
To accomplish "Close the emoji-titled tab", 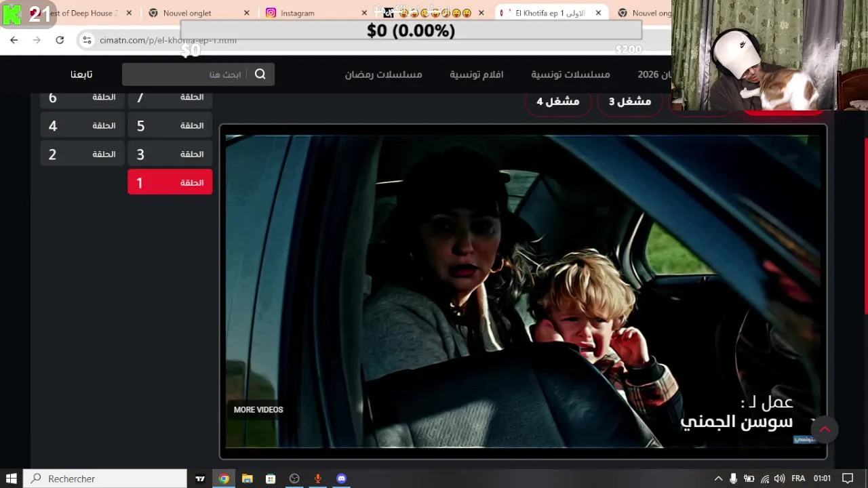I will (x=481, y=13).
